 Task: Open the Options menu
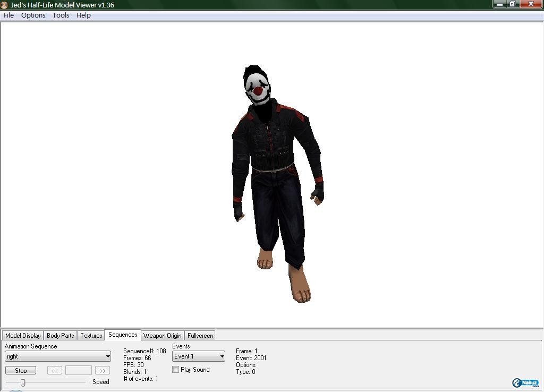pyautogui.click(x=33, y=15)
